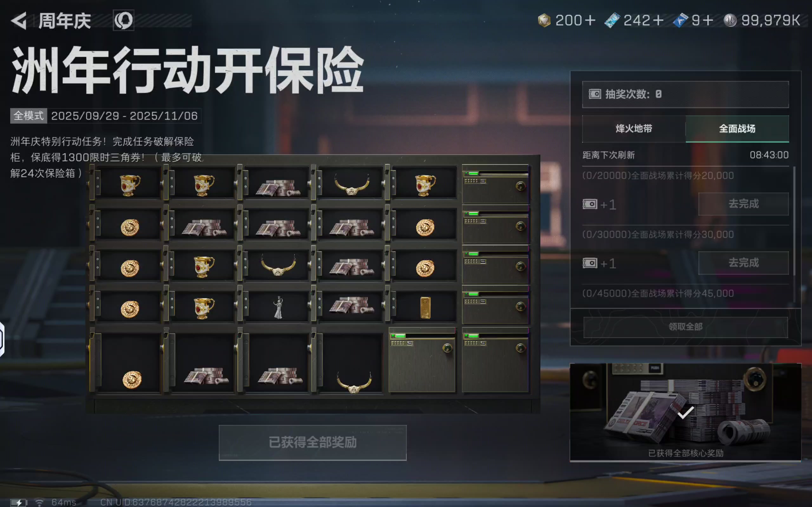The image size is (812, 507).
Task: Tap the 242+ ticket currency icon
Action: pyautogui.click(x=612, y=21)
